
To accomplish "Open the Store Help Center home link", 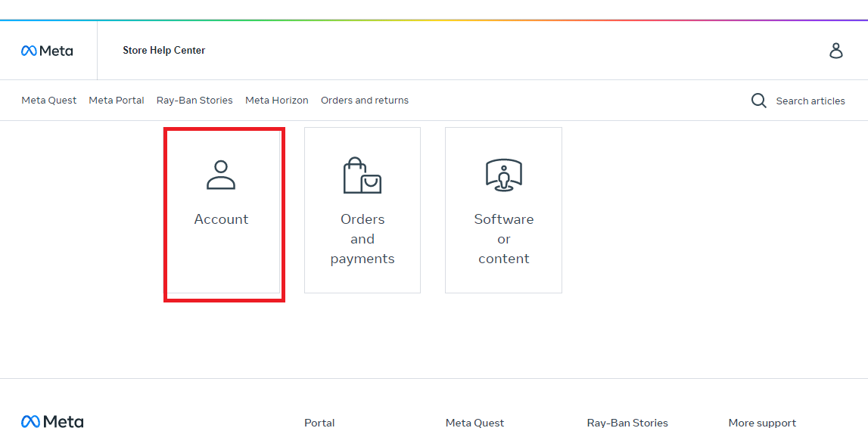I will click(x=163, y=51).
